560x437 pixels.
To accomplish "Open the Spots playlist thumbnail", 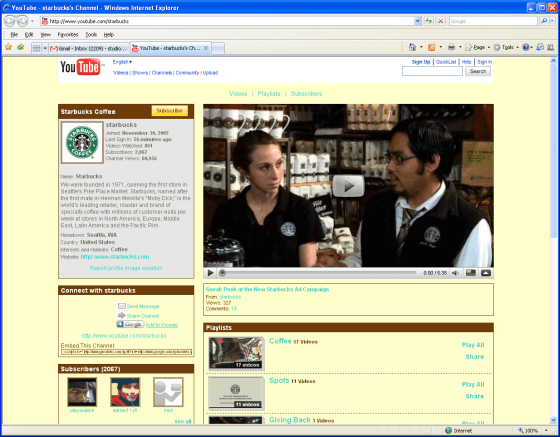I will coord(236,393).
